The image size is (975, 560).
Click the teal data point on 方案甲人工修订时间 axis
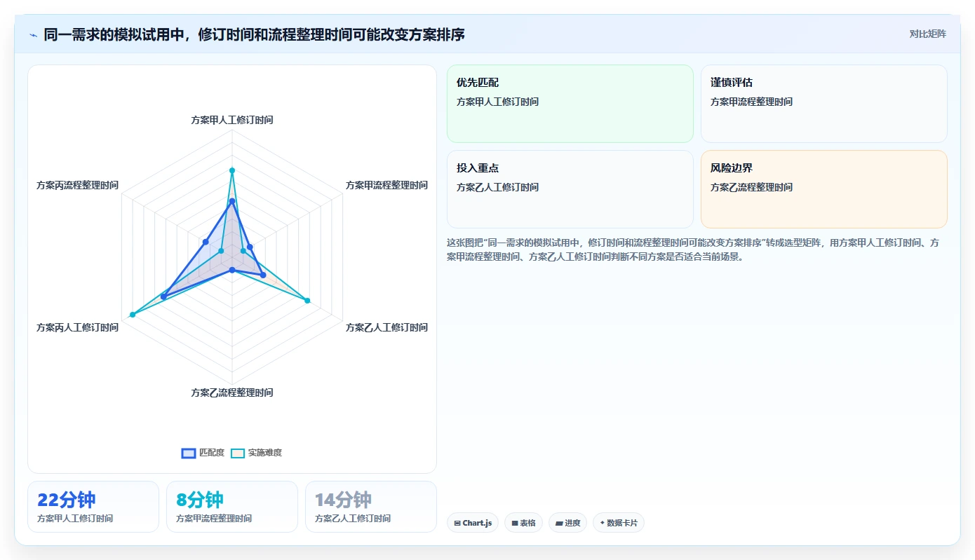tap(232, 170)
